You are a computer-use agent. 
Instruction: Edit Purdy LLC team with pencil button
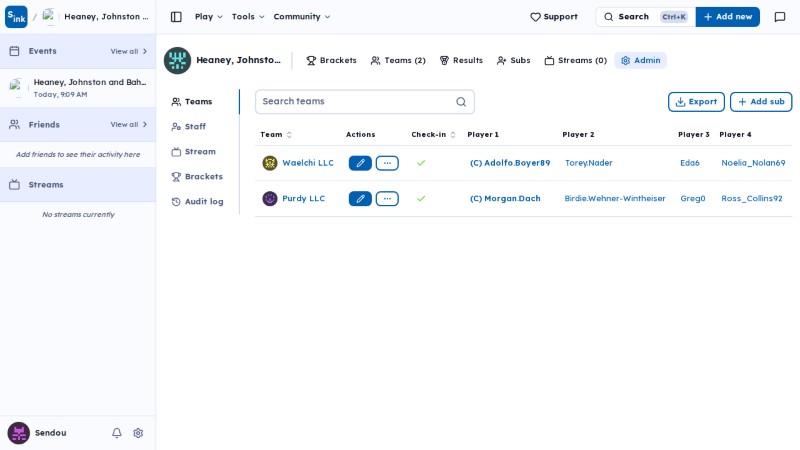point(360,198)
